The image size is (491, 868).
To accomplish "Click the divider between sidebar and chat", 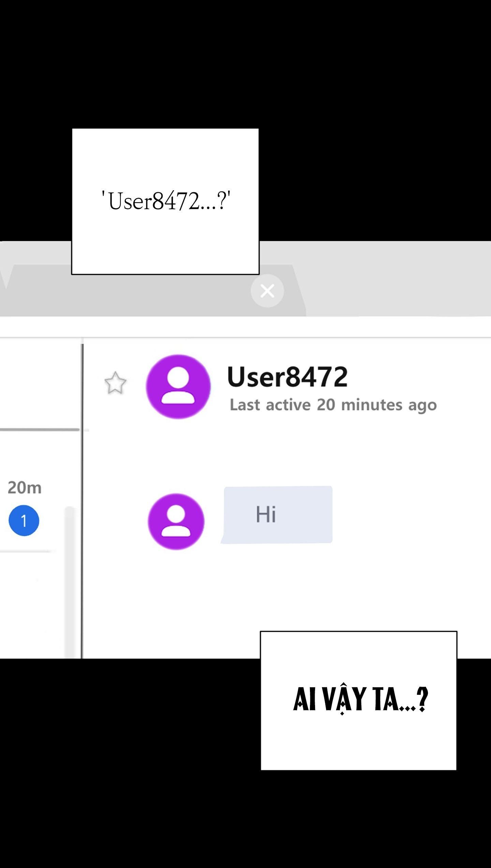I will [x=82, y=511].
